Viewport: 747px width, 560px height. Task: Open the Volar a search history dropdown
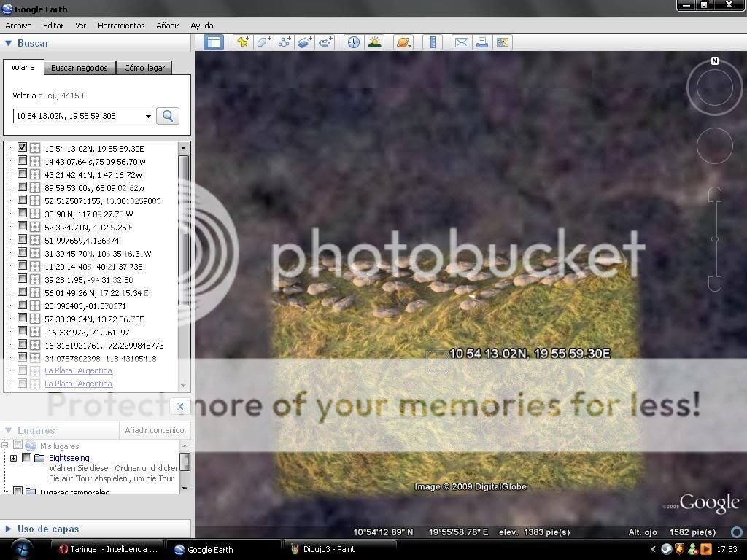(x=148, y=116)
